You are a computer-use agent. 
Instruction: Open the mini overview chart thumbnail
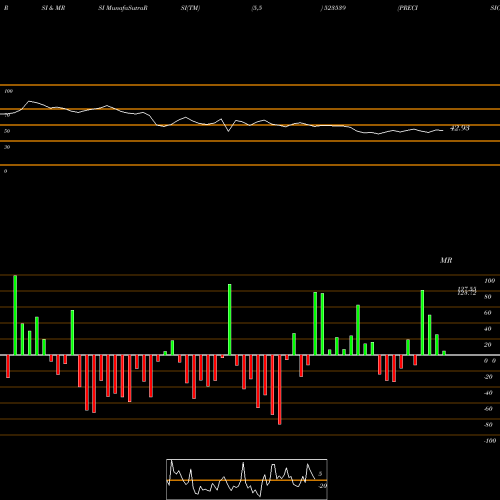coord(247,479)
